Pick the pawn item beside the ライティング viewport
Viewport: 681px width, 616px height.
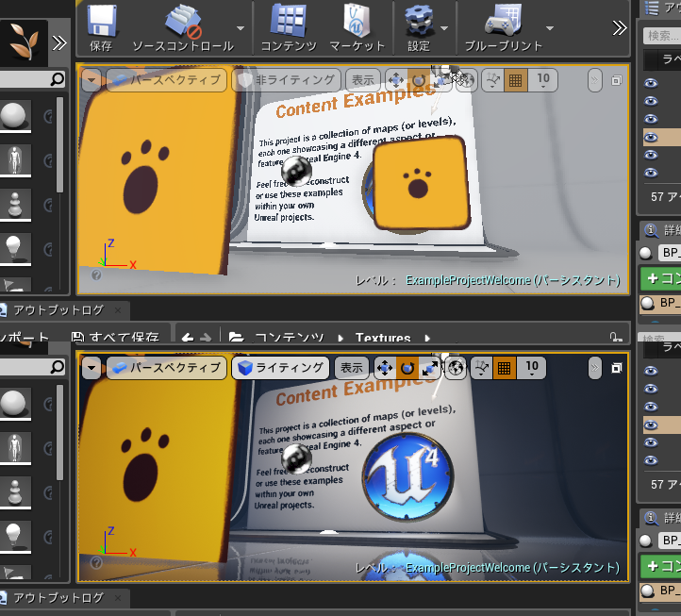click(x=15, y=491)
